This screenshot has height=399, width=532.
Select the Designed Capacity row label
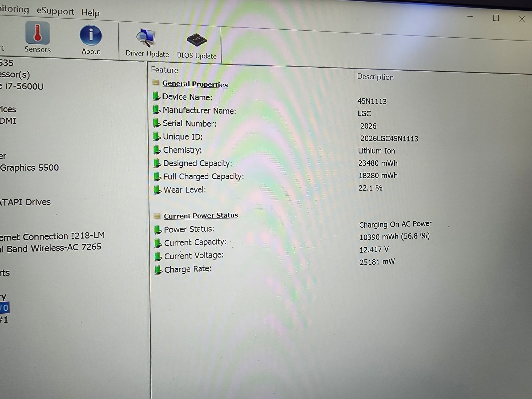[x=198, y=163]
